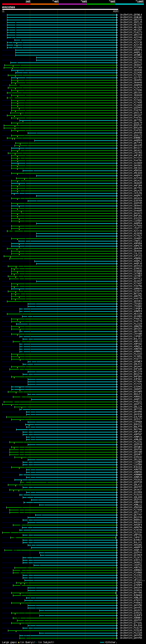Select the label UniRef100_P12471
Viewport: 146px width, 644px height.
[x=131, y=557]
